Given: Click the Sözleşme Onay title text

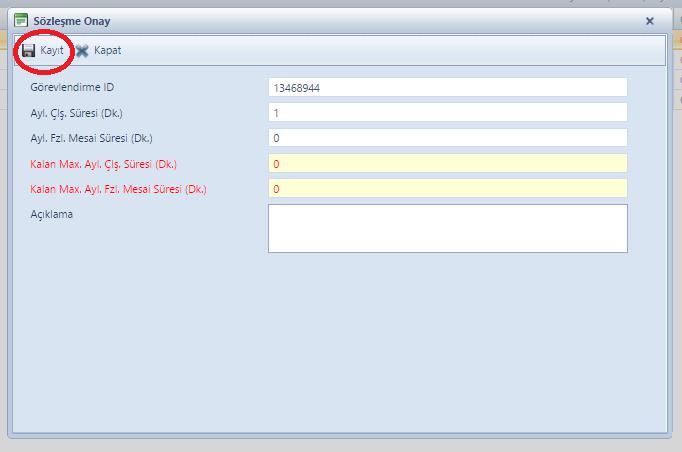Looking at the screenshot, I should [x=72, y=20].
